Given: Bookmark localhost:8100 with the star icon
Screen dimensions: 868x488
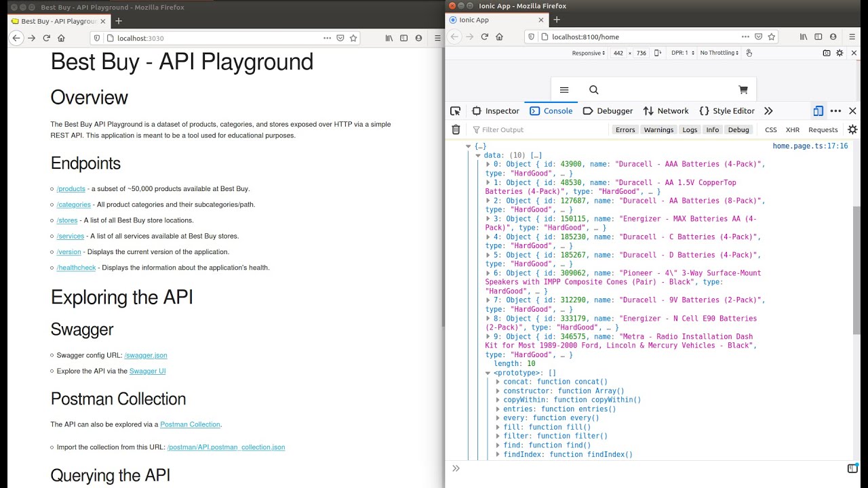Looking at the screenshot, I should (771, 37).
